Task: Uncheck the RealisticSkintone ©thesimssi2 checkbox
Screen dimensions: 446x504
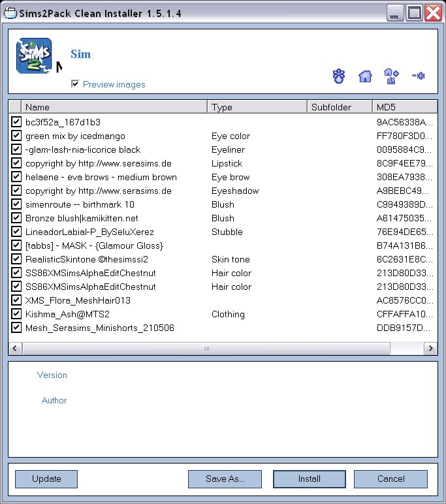Action: click(16, 259)
